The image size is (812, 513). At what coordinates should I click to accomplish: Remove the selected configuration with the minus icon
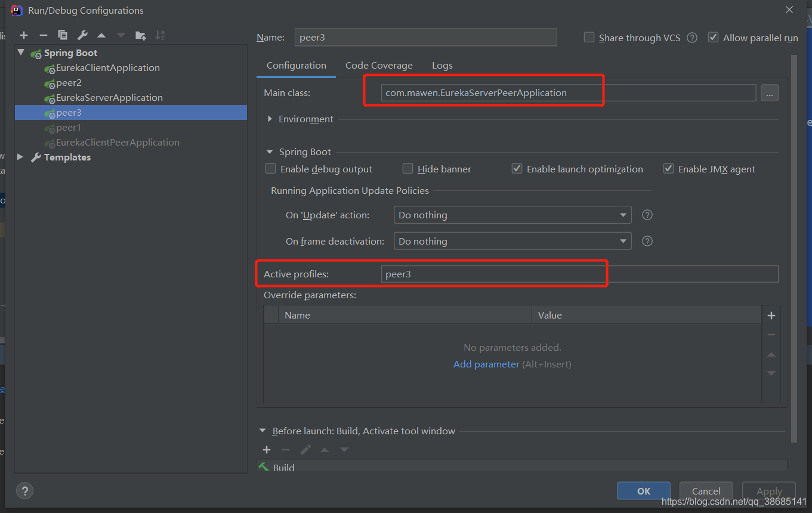(43, 35)
